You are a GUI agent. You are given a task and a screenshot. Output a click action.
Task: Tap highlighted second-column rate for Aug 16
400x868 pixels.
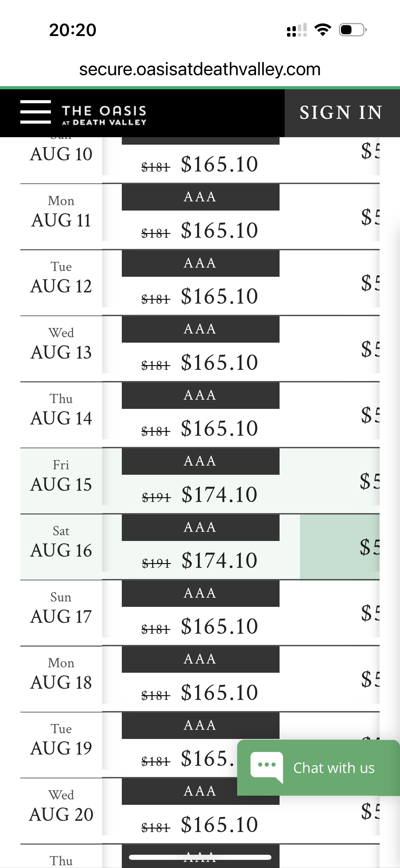pyautogui.click(x=339, y=547)
